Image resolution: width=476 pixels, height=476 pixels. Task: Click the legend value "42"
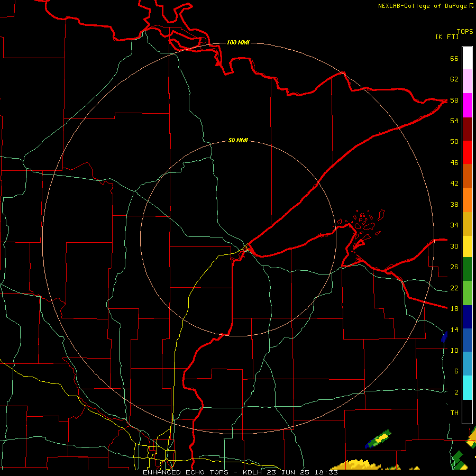coord(454,184)
